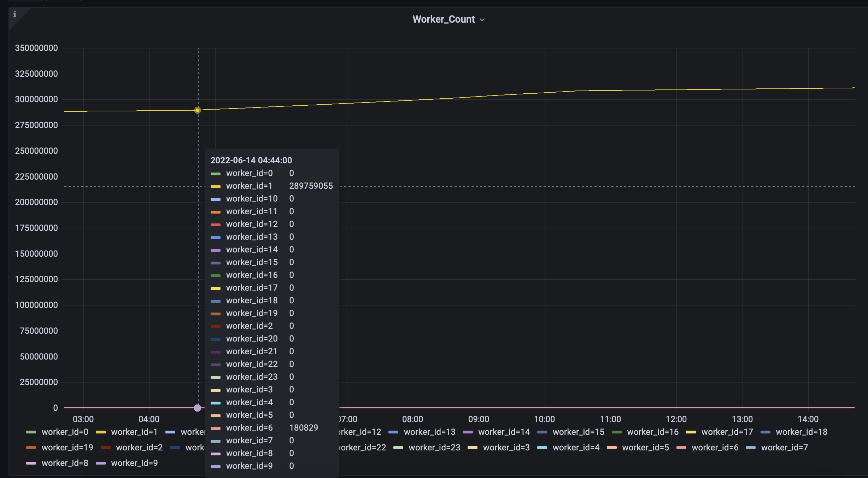The image size is (868, 478).
Task: Click the green line swatch beside worker_id=0
Action: click(x=32, y=432)
